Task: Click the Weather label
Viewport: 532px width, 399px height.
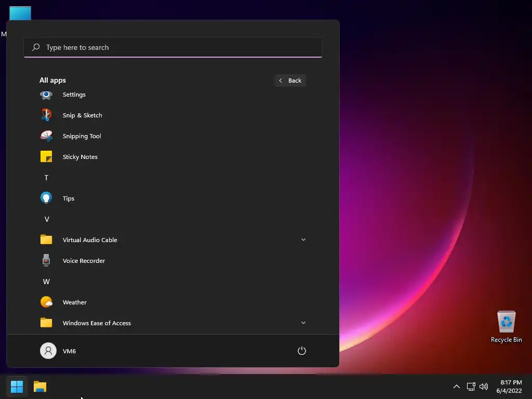Action: [x=75, y=302]
